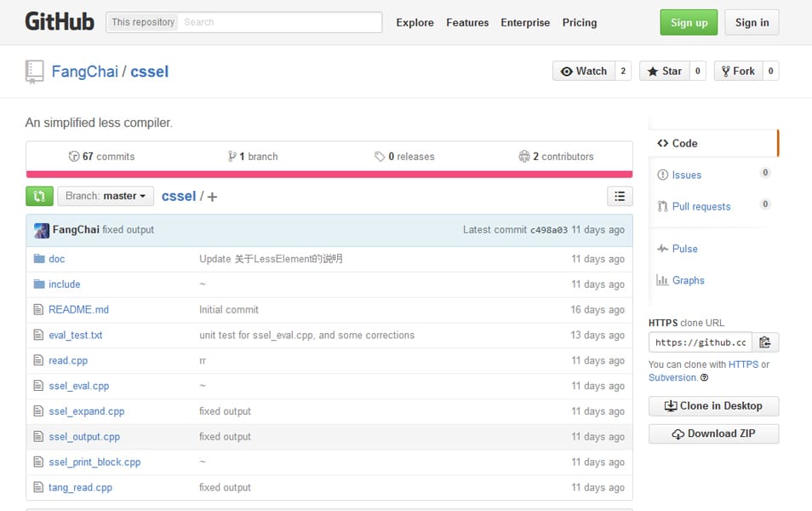Click the green Sign up button

(x=689, y=23)
